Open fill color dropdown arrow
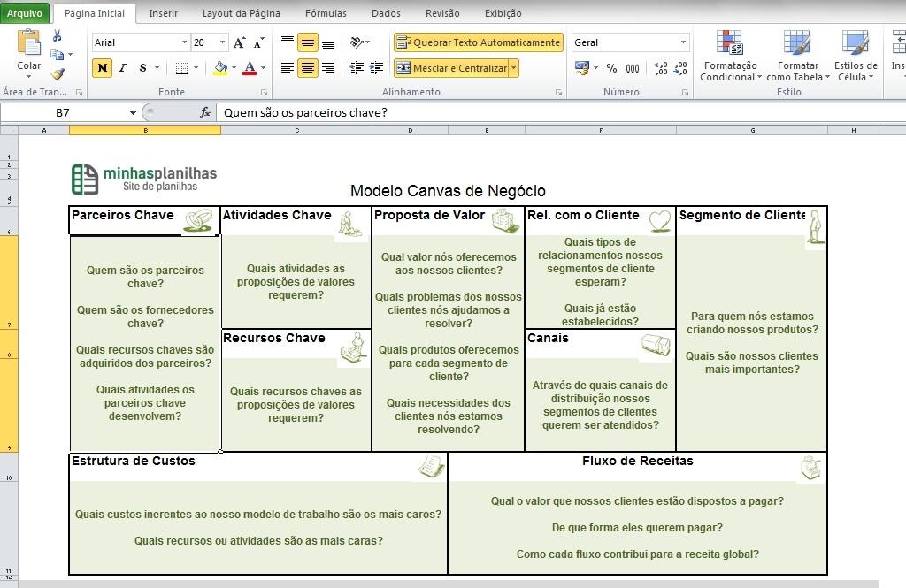This screenshot has height=588, width=906. point(234,68)
